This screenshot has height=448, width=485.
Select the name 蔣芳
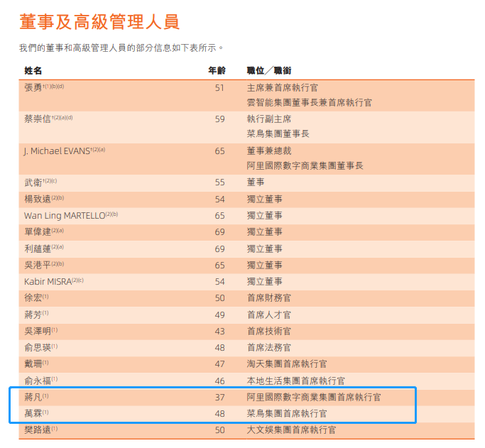point(33,315)
